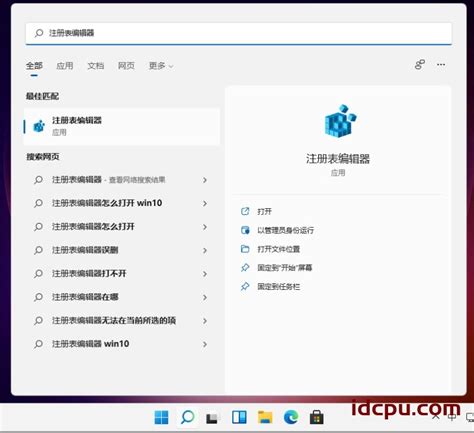Click the share/feedback icon next to the ellipsis
The height and width of the screenshot is (433, 474).
point(420,64)
